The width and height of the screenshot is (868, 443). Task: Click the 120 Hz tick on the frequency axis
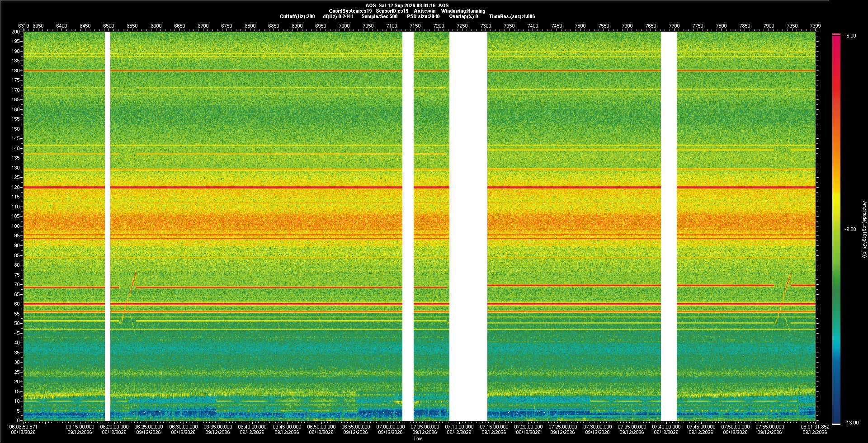[16, 187]
